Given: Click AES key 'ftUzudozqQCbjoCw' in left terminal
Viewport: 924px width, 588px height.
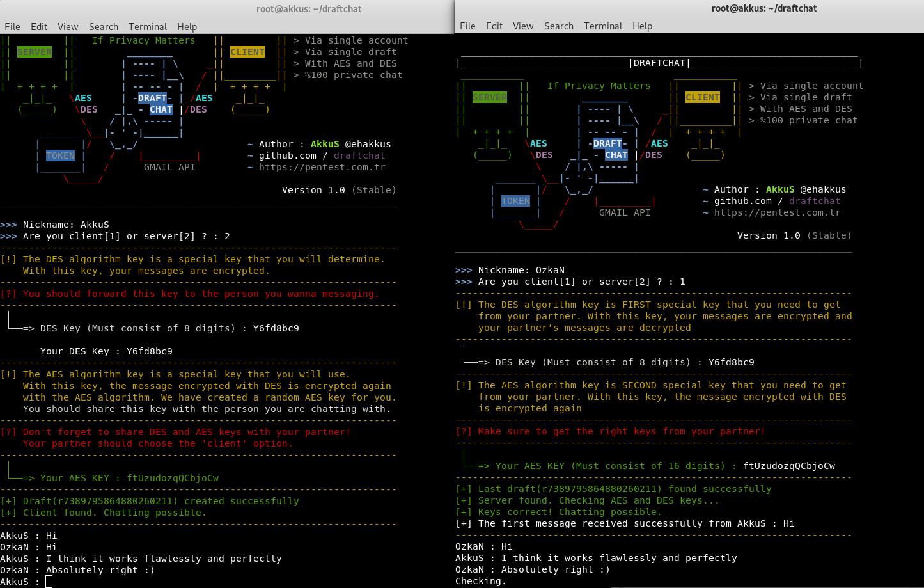Looking at the screenshot, I should pyautogui.click(x=173, y=478).
